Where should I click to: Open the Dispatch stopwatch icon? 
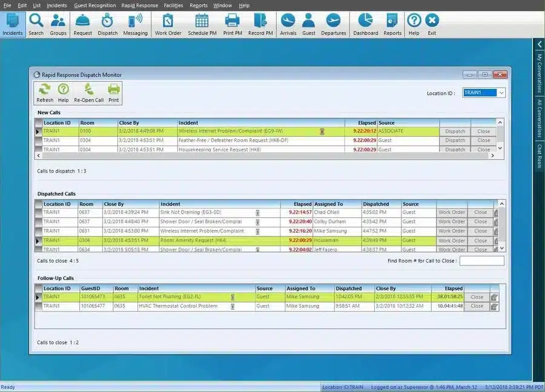pyautogui.click(x=107, y=24)
